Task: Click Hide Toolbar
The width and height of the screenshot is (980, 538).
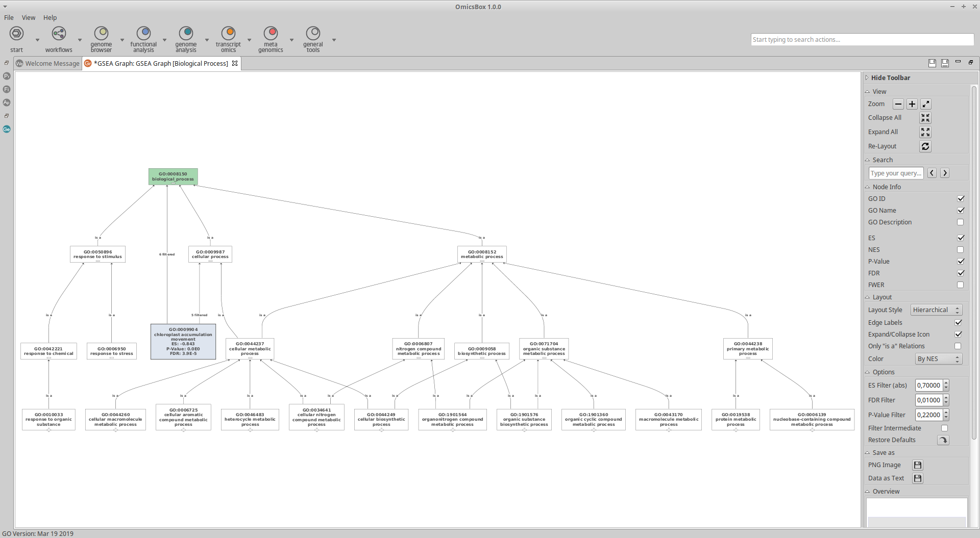Action: click(x=890, y=78)
